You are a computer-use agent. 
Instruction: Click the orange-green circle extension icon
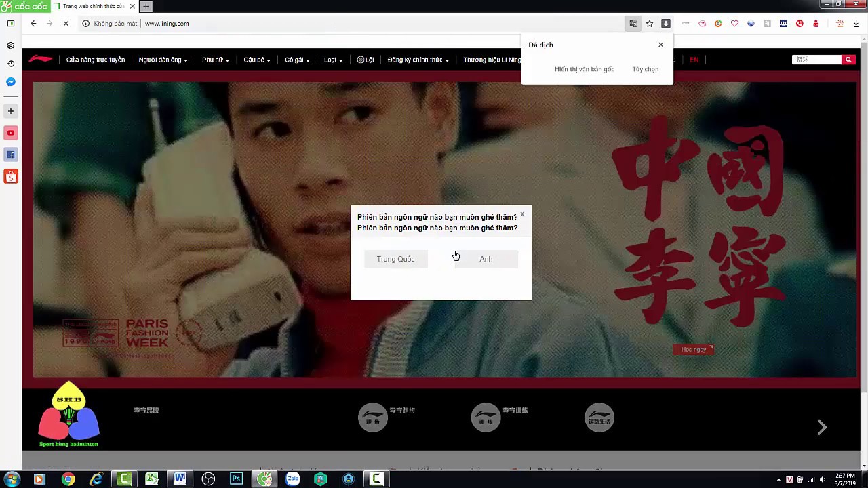click(718, 23)
